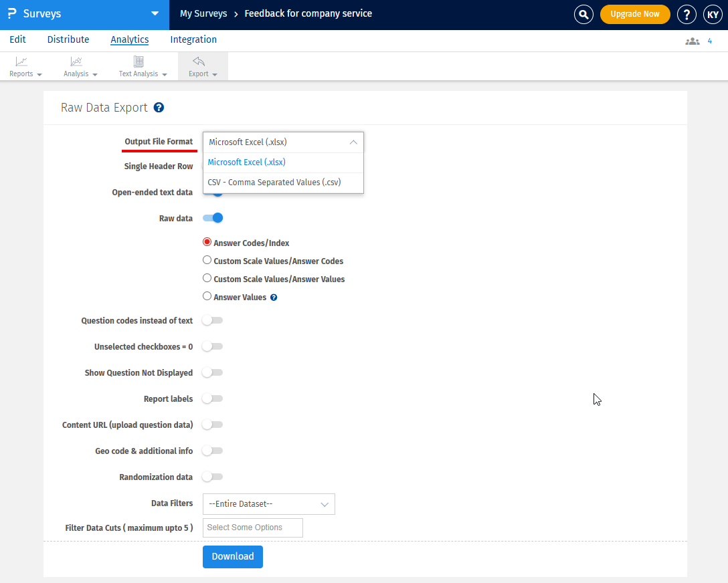
Task: Disable the Raw data toggle
Action: point(213,218)
